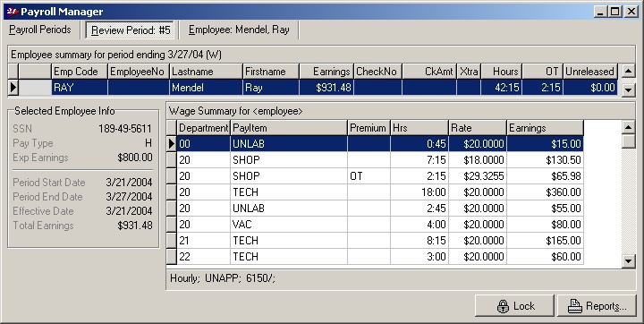This screenshot has width=644, height=324.
Task: Click the Lock button
Action: [514, 306]
